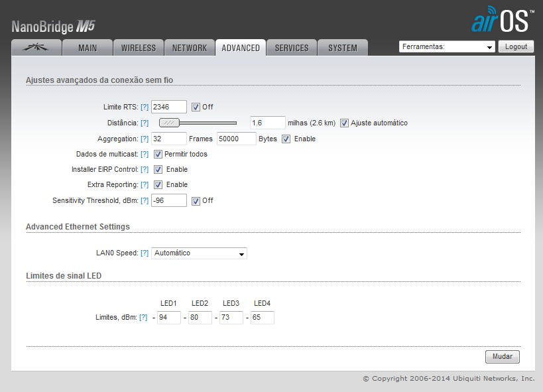Open help for LAN0 Speed
The height and width of the screenshot is (392, 543).
pyautogui.click(x=145, y=253)
